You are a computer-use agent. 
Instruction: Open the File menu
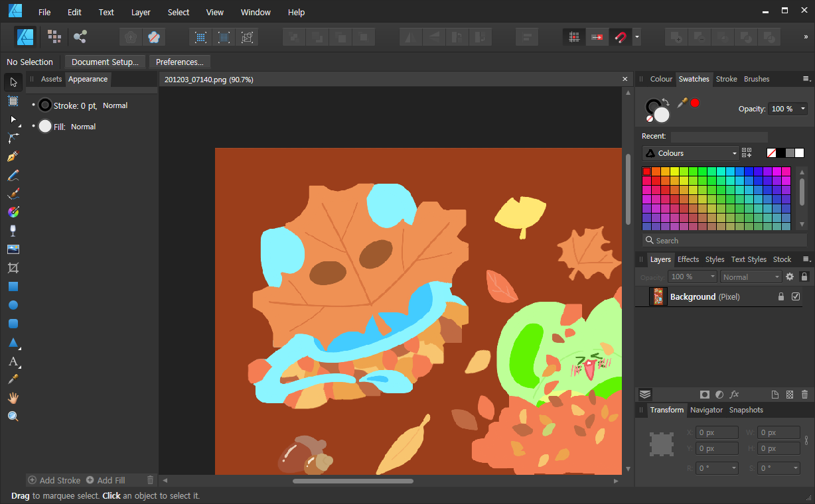tap(44, 12)
